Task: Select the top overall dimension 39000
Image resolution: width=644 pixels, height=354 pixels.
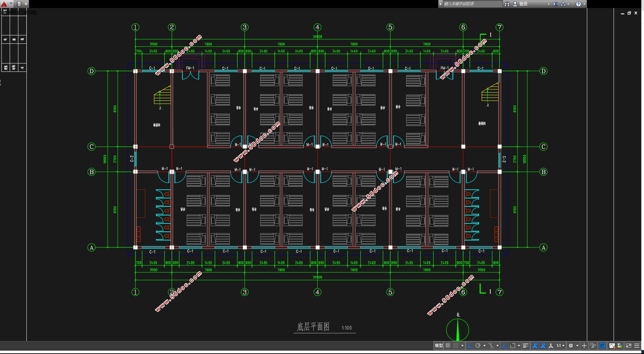Action: click(317, 37)
